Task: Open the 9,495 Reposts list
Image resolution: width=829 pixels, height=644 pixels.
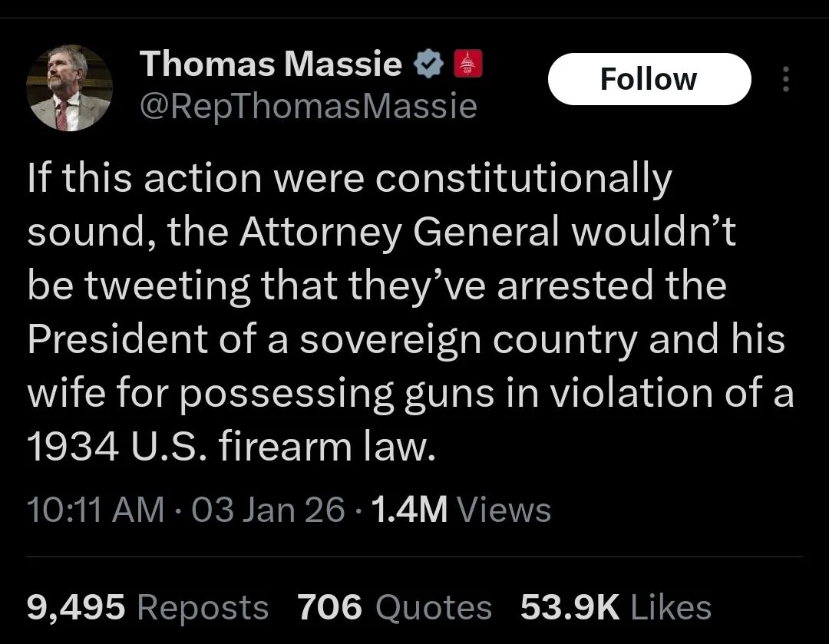Action: coord(148,608)
